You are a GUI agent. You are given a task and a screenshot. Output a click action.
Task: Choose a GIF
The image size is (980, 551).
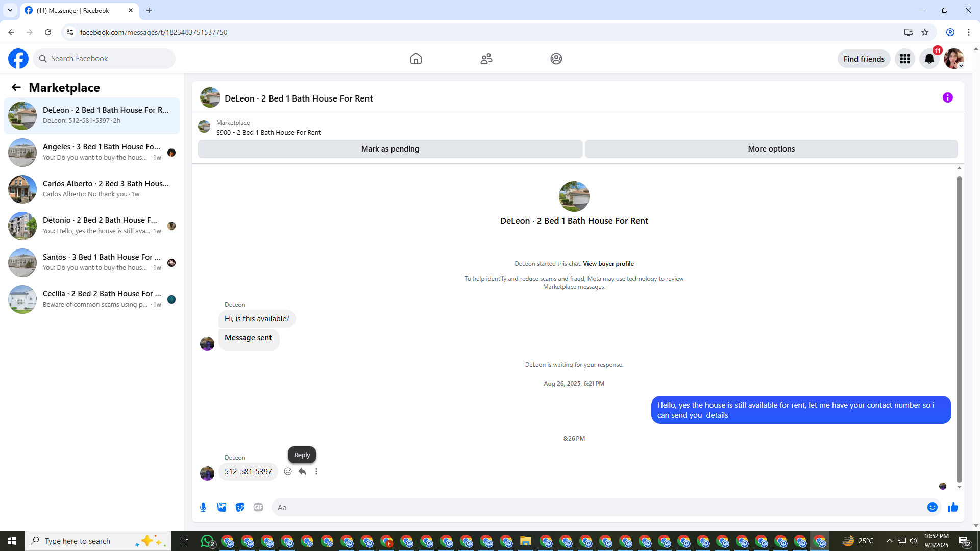point(258,507)
